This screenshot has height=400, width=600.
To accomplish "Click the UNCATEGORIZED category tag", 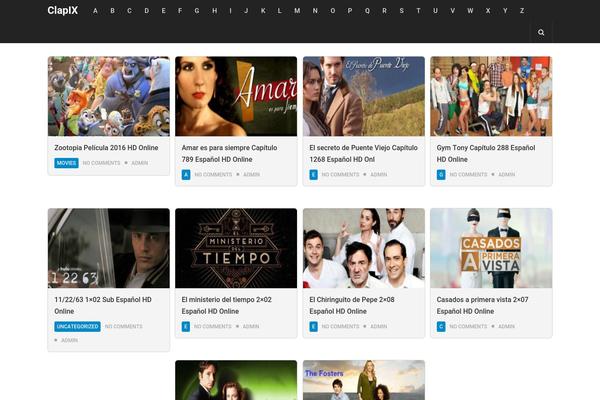I will (77, 327).
